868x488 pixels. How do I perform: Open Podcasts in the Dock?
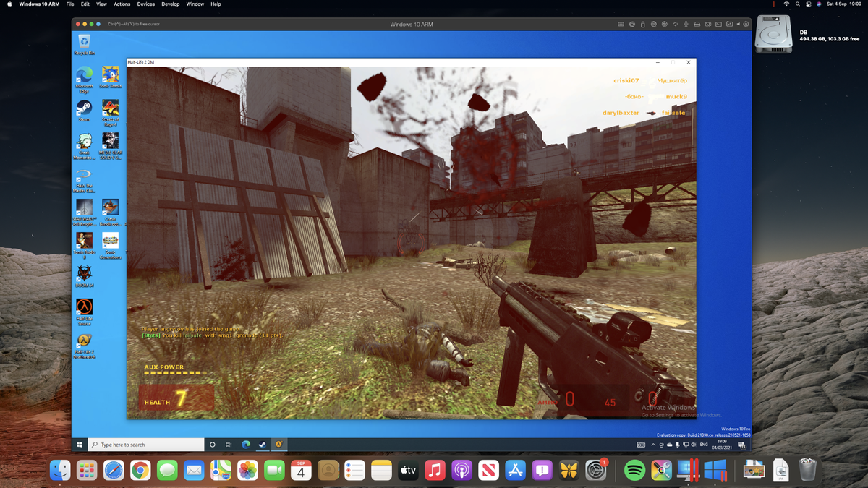click(461, 471)
